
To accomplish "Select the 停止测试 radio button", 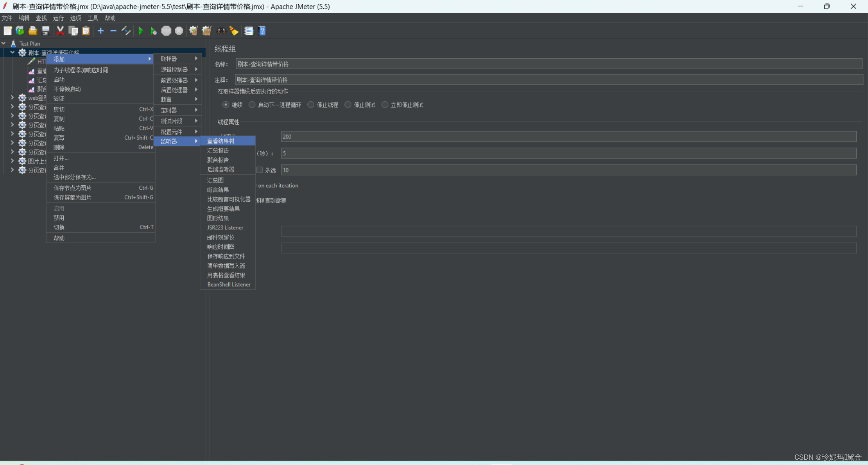I will pos(348,105).
